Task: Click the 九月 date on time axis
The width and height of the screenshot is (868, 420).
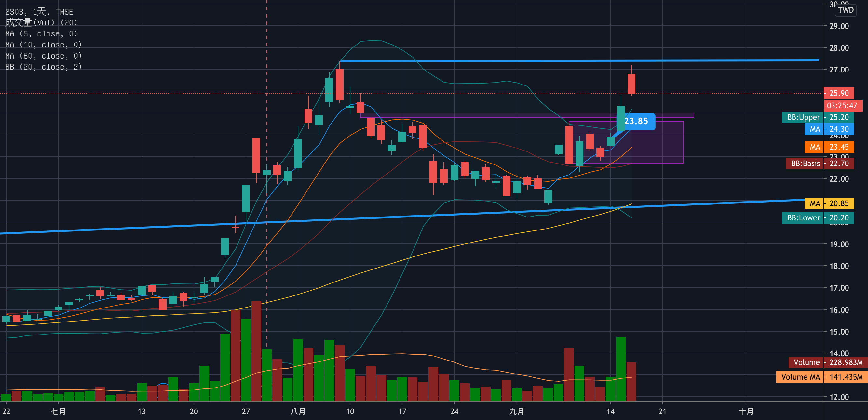Action: 517,411
